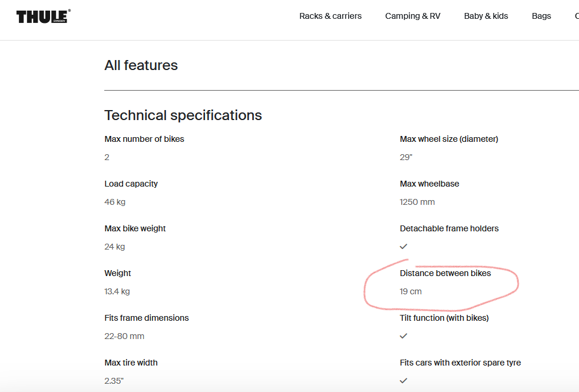This screenshot has width=579, height=392.
Task: Open the Baby & kids menu
Action: pyautogui.click(x=486, y=16)
